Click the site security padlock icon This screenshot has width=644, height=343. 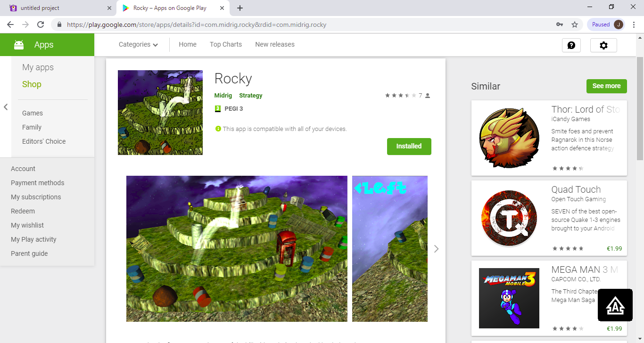(x=59, y=24)
